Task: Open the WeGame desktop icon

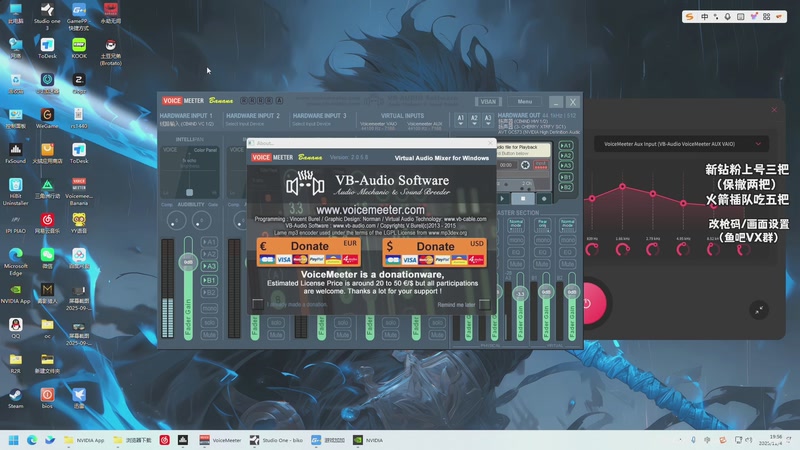Action: pos(47,114)
